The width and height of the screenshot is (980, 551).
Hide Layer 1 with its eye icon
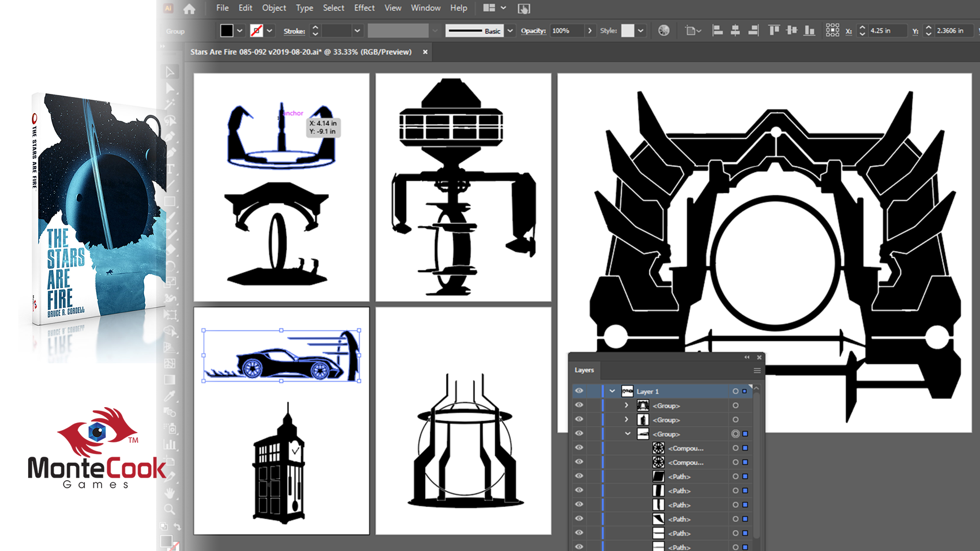(x=579, y=391)
